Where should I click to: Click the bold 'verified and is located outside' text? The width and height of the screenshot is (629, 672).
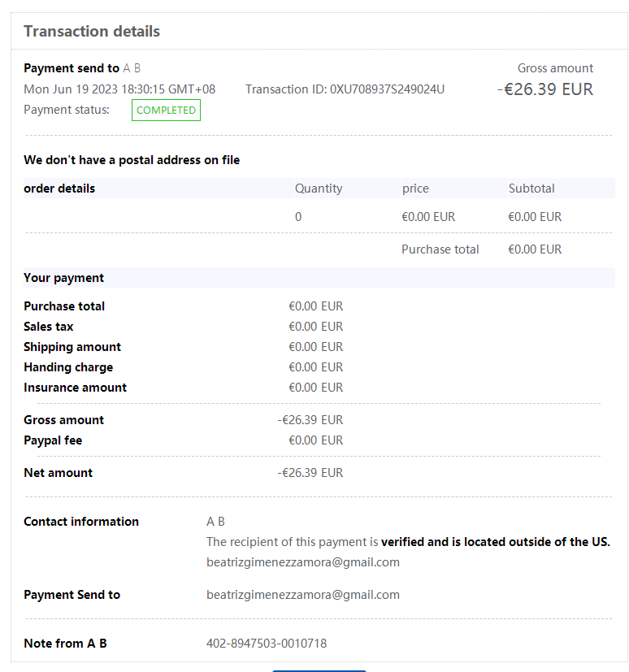496,542
